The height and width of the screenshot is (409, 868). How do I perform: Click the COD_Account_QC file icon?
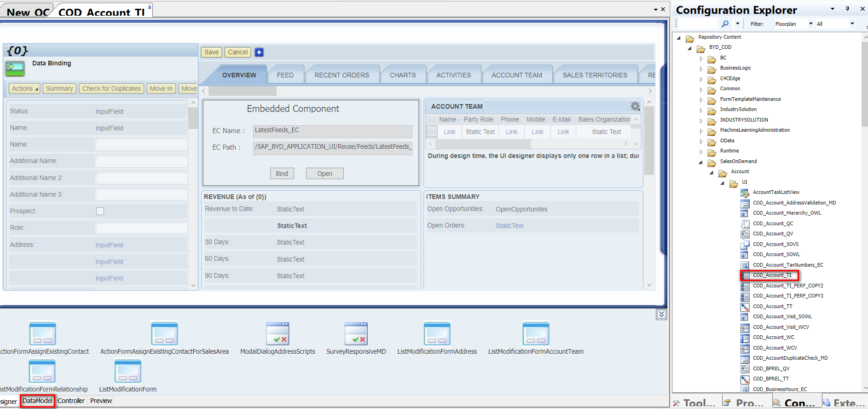point(745,224)
